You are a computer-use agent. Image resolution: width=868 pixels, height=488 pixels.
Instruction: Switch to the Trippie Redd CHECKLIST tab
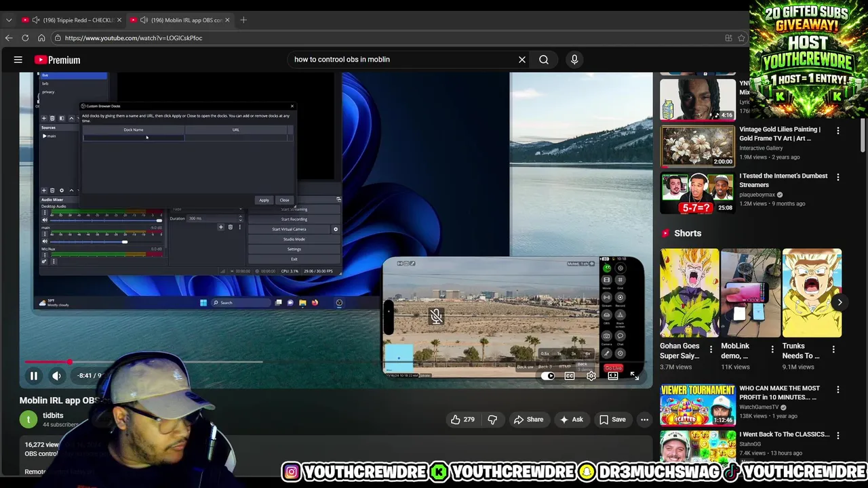pyautogui.click(x=71, y=20)
